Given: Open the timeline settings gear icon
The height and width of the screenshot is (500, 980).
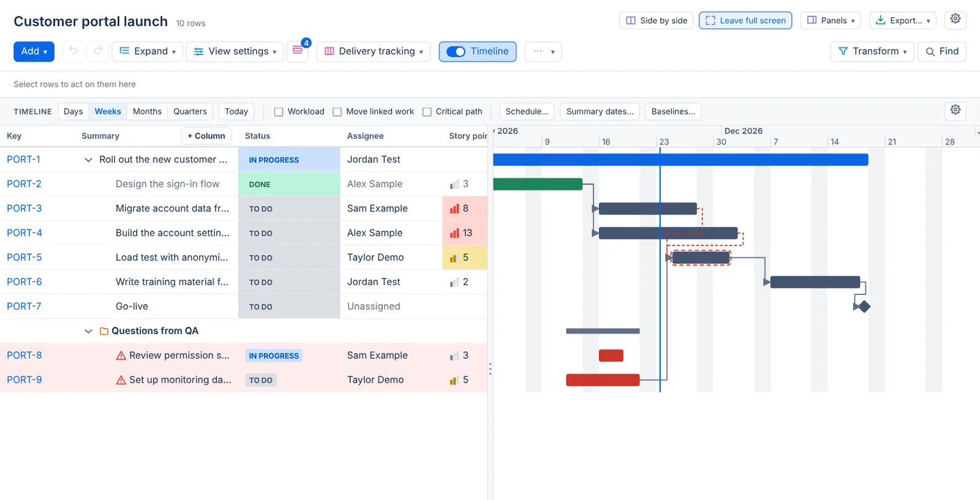Looking at the screenshot, I should tap(956, 111).
